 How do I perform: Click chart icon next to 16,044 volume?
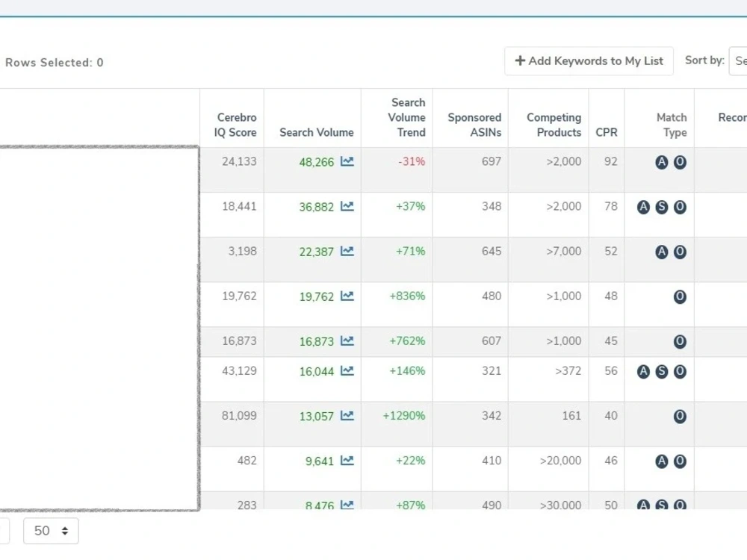click(x=347, y=370)
